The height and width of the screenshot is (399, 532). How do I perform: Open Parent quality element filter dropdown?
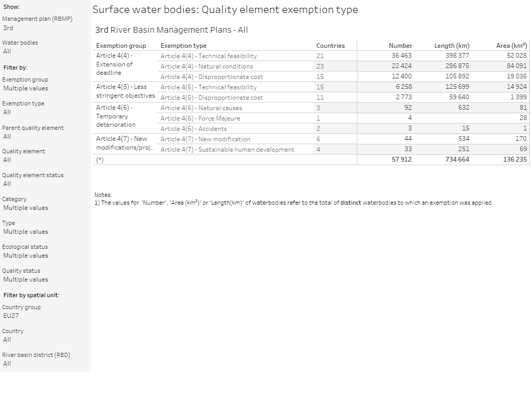click(x=45, y=137)
